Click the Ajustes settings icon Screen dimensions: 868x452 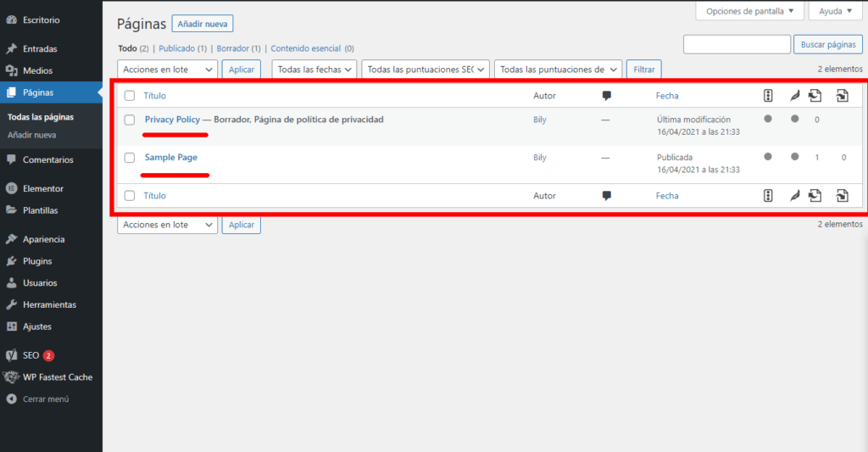tap(12, 326)
